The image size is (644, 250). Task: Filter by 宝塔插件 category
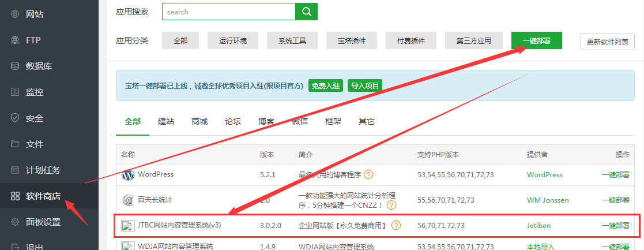352,41
